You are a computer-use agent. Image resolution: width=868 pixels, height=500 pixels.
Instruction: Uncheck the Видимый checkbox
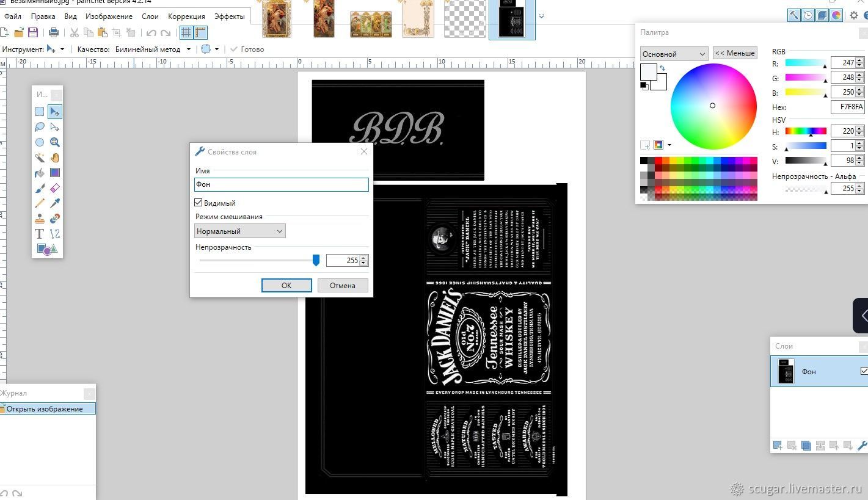[199, 203]
